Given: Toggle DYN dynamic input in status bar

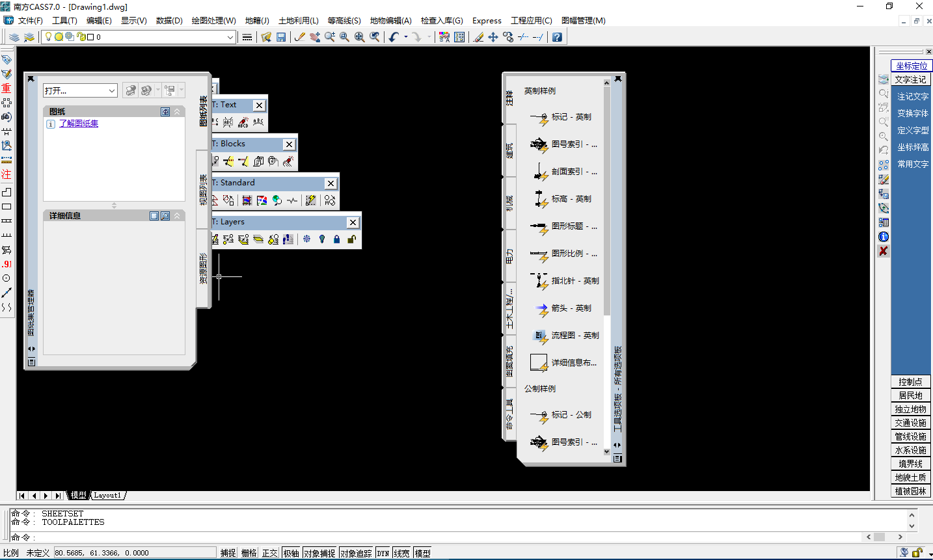Looking at the screenshot, I should [383, 553].
